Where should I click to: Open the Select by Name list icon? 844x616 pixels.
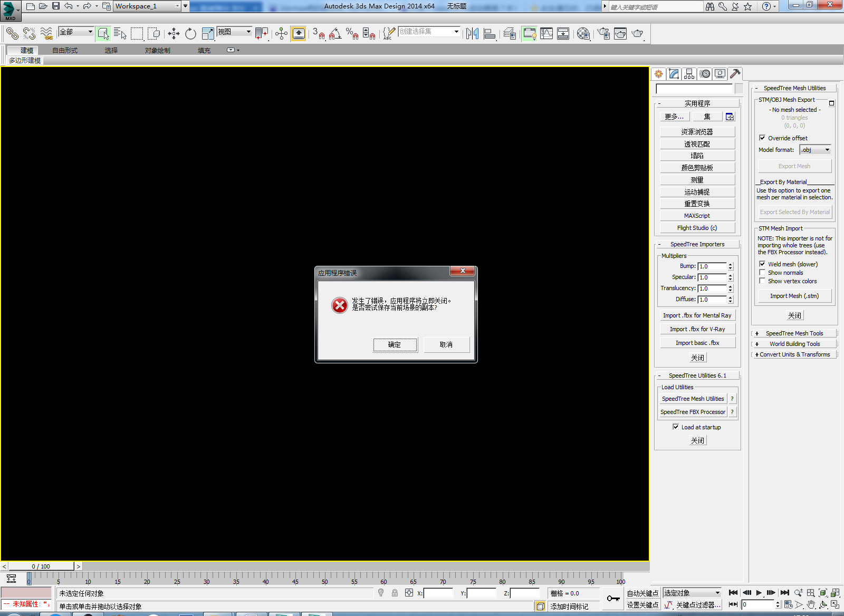click(120, 34)
